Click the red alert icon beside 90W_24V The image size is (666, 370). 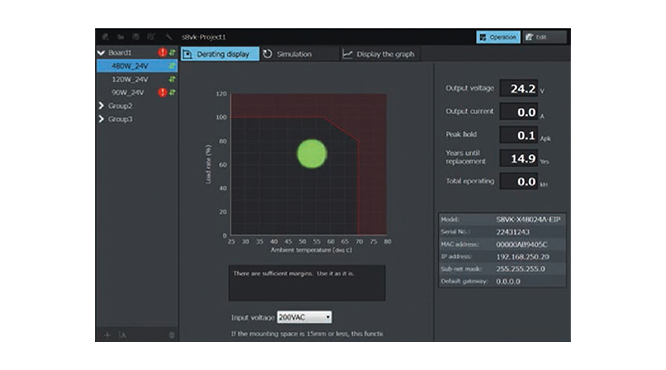[162, 92]
